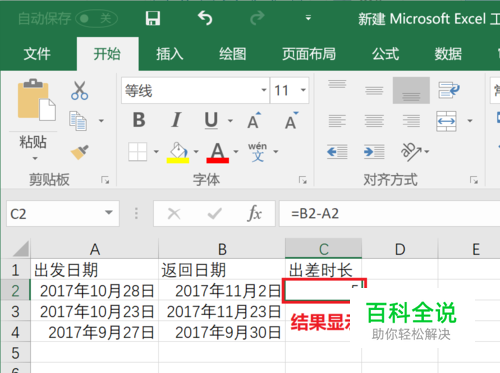The width and height of the screenshot is (500, 373).
Task: Expand the phonetic guide arrow
Action: pos(276,152)
